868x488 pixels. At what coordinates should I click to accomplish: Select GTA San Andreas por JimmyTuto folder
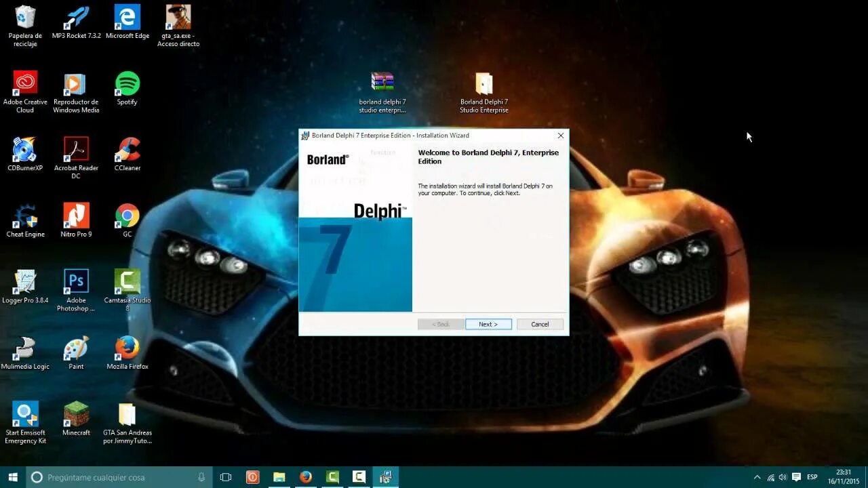(127, 423)
